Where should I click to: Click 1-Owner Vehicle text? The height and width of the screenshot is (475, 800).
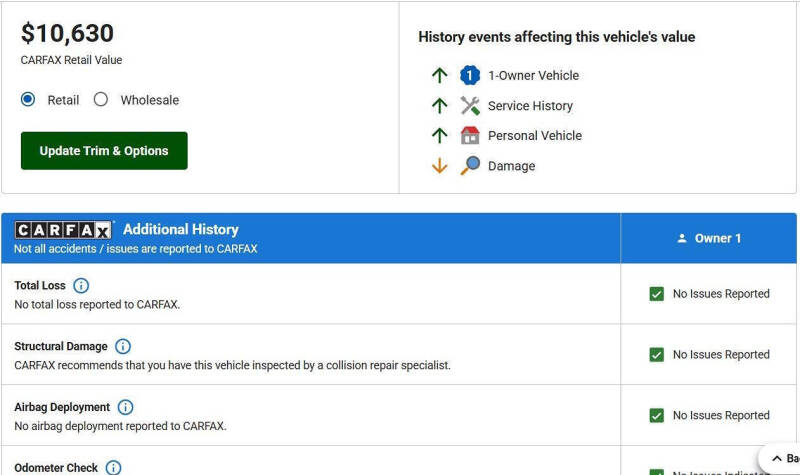tap(534, 76)
